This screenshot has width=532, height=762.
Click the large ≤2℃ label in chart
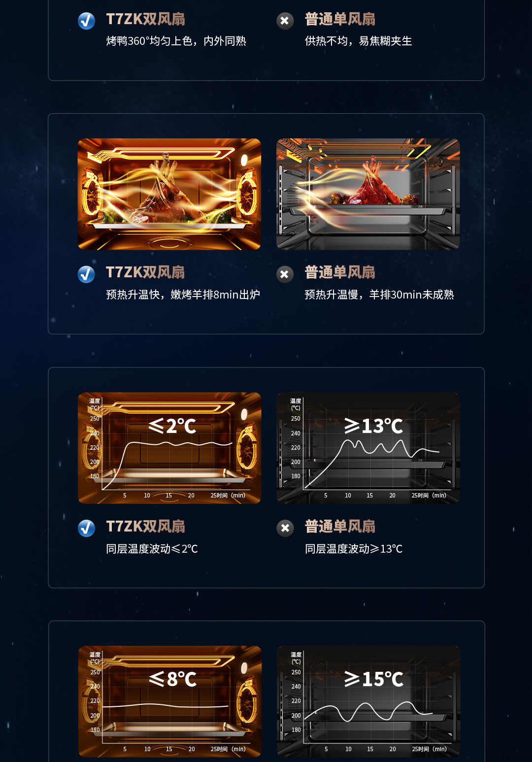pyautogui.click(x=172, y=426)
